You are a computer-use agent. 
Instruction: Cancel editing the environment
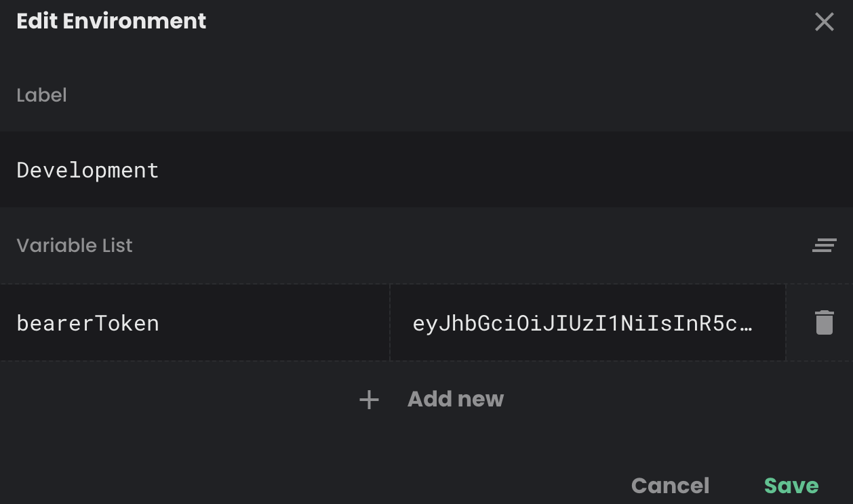click(670, 485)
